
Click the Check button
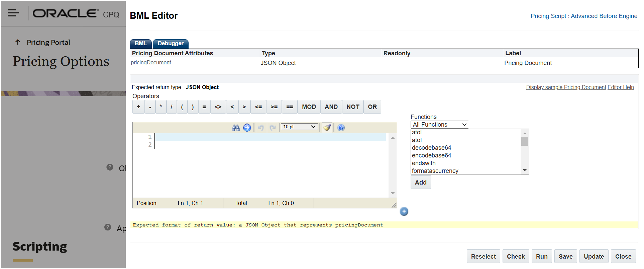(x=516, y=257)
